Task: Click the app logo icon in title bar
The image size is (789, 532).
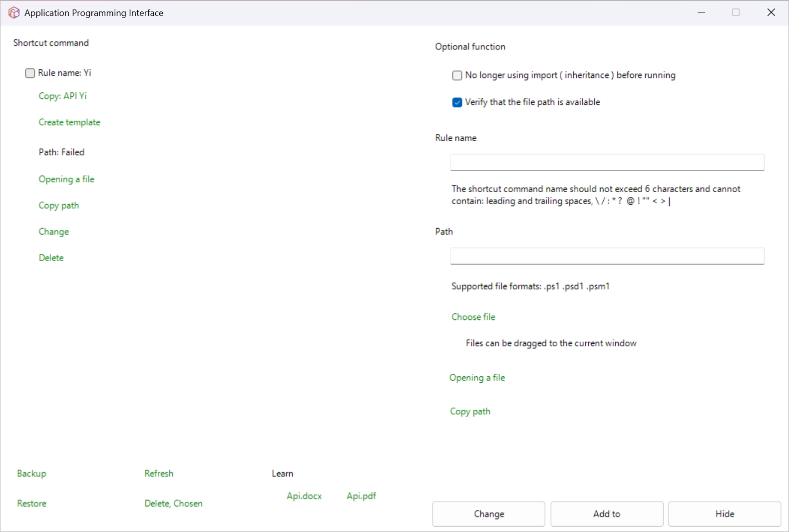Action: tap(14, 13)
